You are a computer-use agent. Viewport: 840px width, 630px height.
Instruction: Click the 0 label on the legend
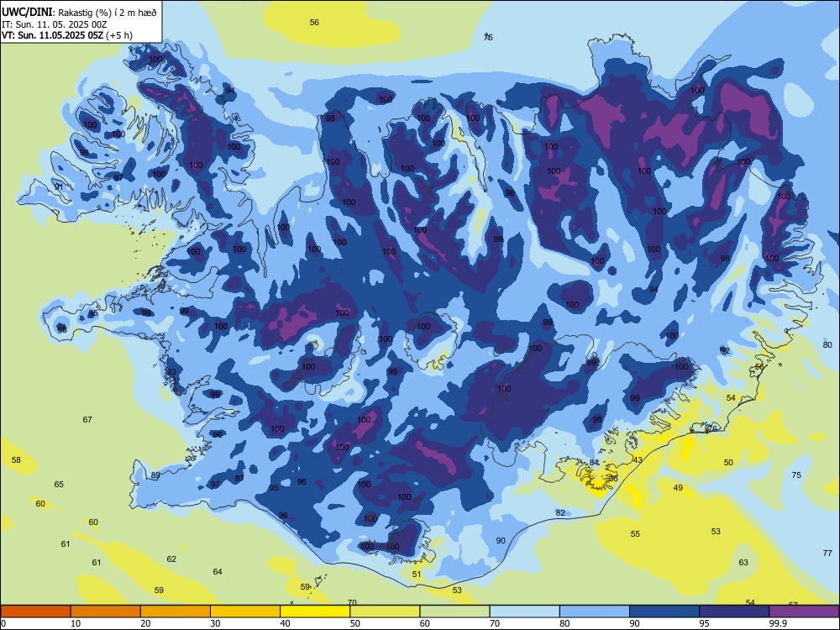[x=4, y=623]
